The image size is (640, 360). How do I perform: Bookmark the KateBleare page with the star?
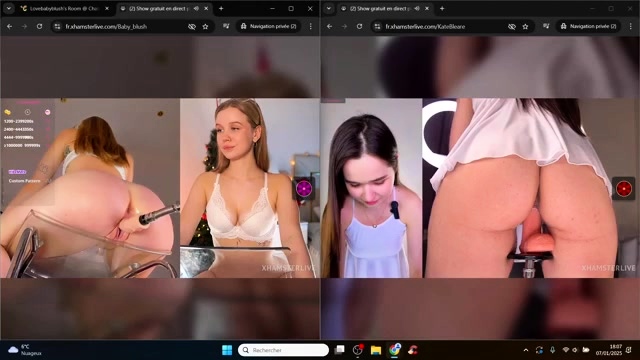pos(525,27)
